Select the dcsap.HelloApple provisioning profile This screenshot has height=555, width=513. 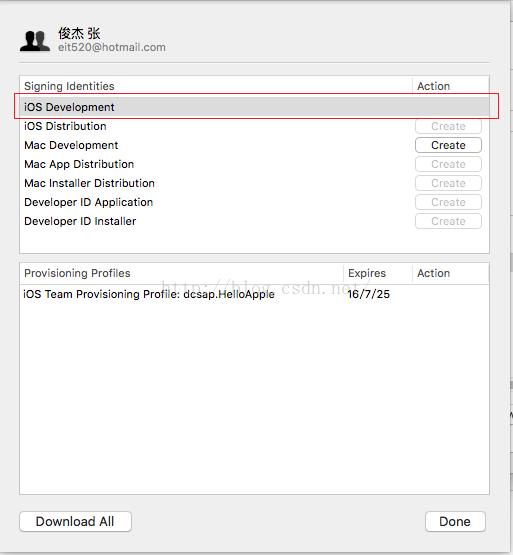point(255,294)
